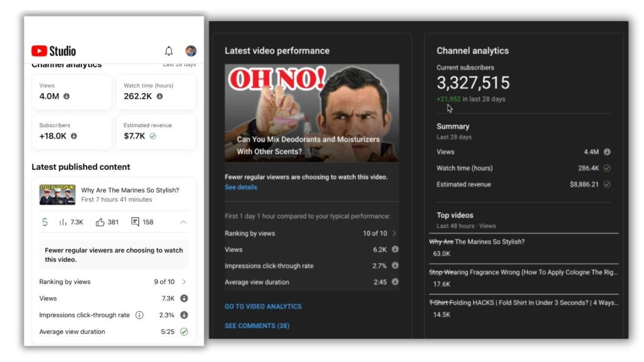
Task: Click the green checkmark beside Estimated revenue $7.7K
Action: point(153,136)
